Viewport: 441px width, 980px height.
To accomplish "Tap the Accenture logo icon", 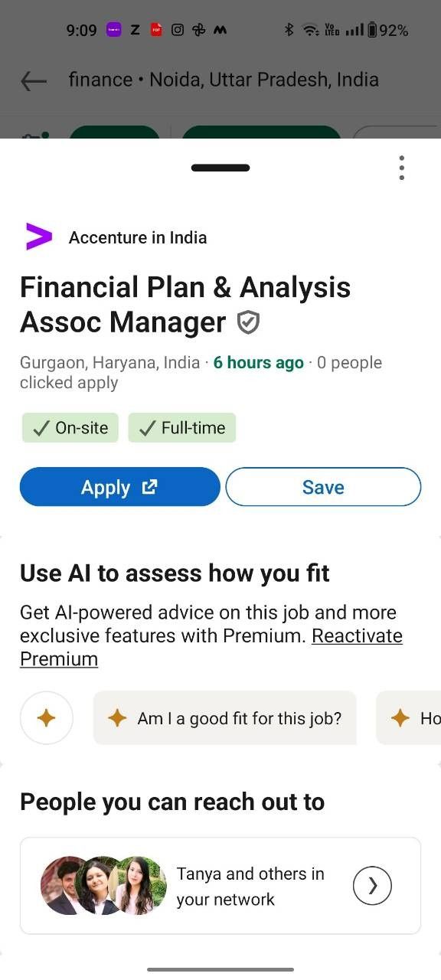I will 38,237.
